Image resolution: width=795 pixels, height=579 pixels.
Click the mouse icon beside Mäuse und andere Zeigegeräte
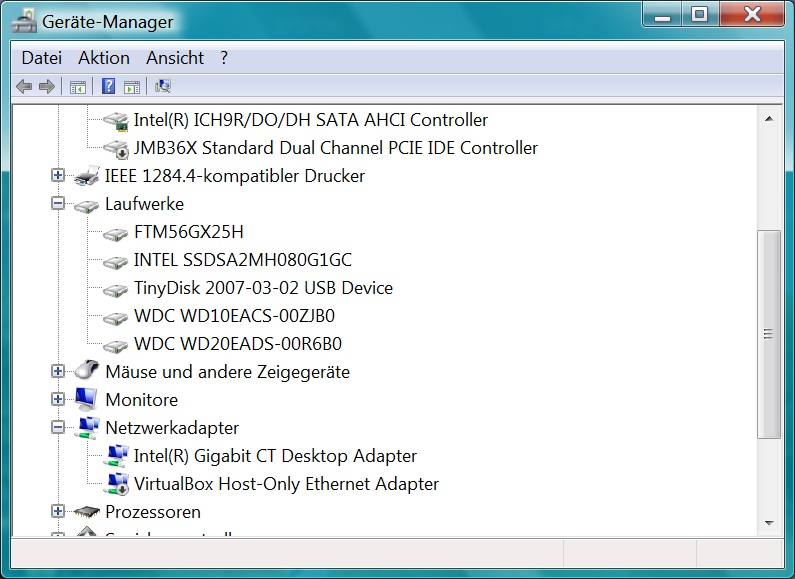(87, 370)
